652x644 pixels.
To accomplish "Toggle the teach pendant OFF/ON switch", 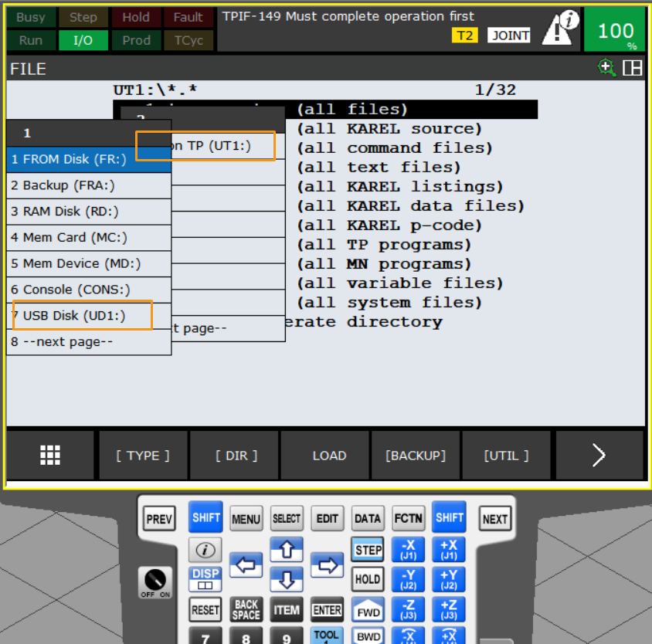I will click(155, 582).
